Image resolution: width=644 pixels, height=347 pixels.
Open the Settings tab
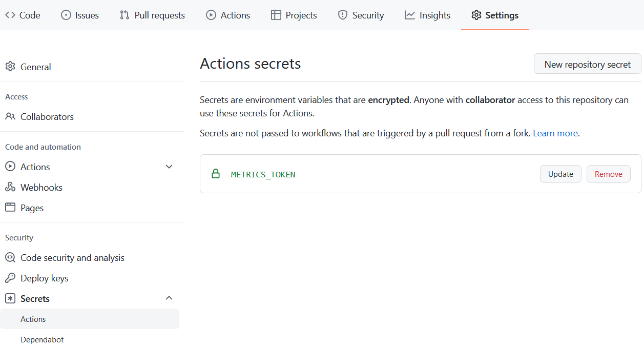point(494,15)
